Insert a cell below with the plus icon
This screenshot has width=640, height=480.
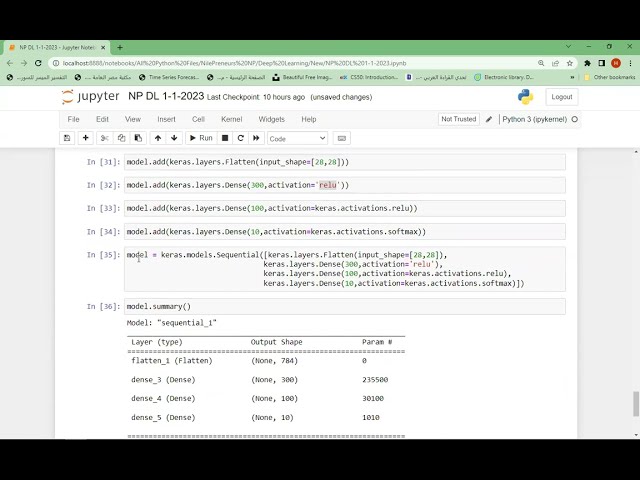pos(86,138)
